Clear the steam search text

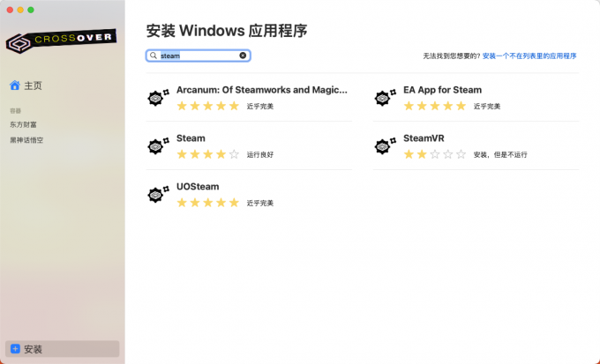point(243,56)
